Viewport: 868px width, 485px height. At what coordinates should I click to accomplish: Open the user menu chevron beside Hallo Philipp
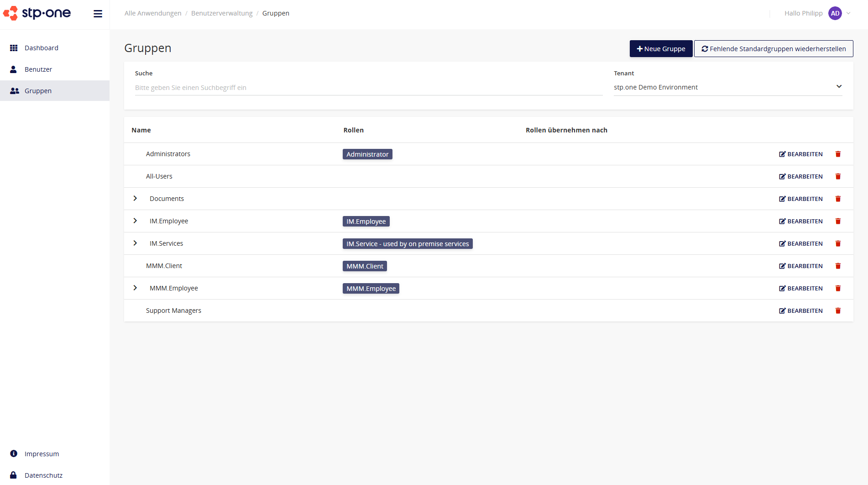click(848, 13)
